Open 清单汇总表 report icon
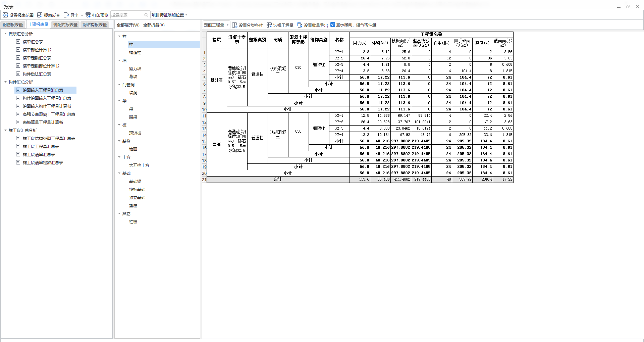 tap(18, 42)
